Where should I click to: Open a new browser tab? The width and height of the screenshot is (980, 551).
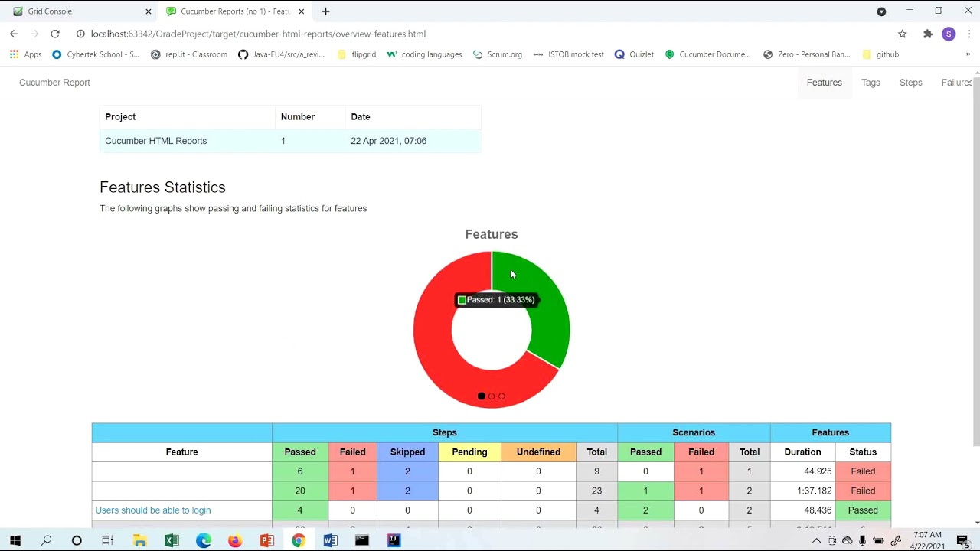pos(325,11)
